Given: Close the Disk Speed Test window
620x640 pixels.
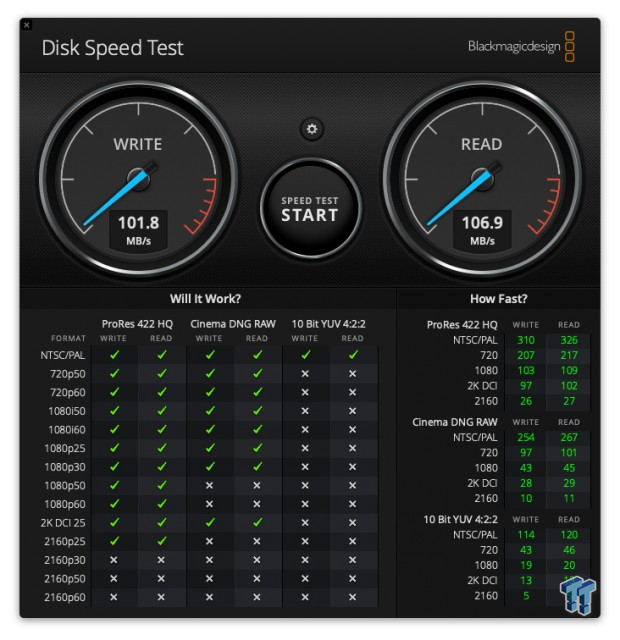Looking at the screenshot, I should [x=27, y=25].
